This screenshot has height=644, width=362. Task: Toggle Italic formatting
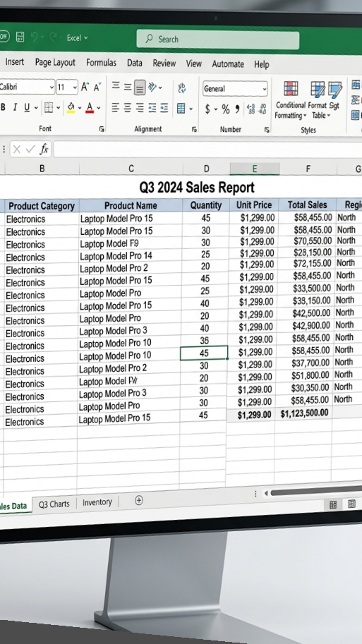point(15,108)
